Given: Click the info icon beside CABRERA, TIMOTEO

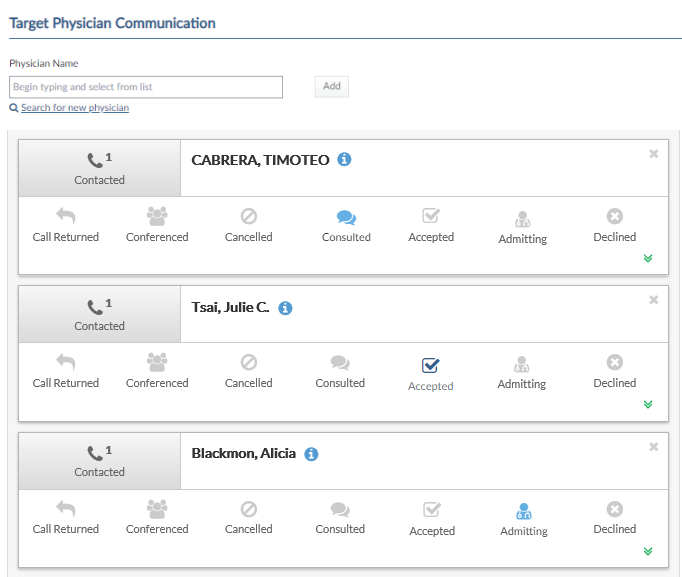Looking at the screenshot, I should click(x=344, y=160).
